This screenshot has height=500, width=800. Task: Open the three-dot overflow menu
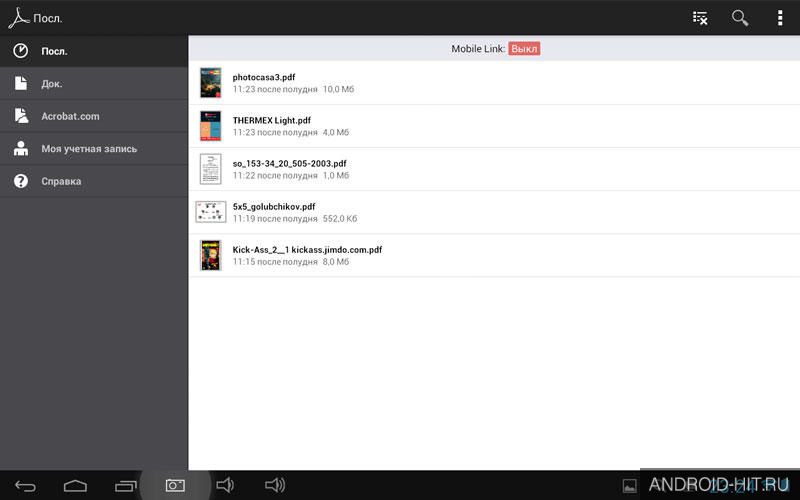click(780, 18)
